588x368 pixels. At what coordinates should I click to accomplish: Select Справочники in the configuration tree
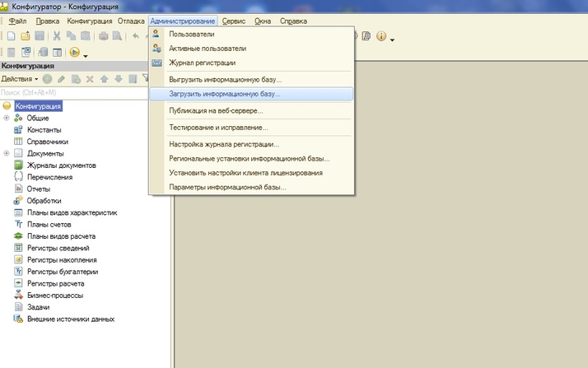pyautogui.click(x=47, y=142)
